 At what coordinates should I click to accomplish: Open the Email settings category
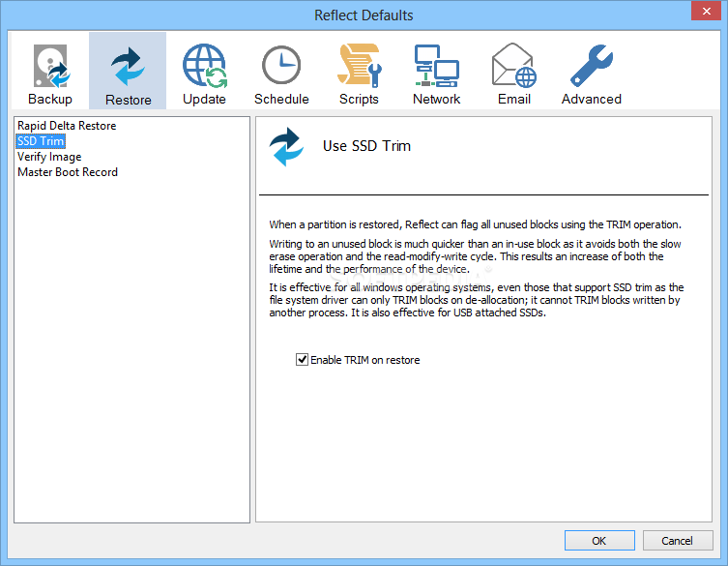(x=514, y=71)
